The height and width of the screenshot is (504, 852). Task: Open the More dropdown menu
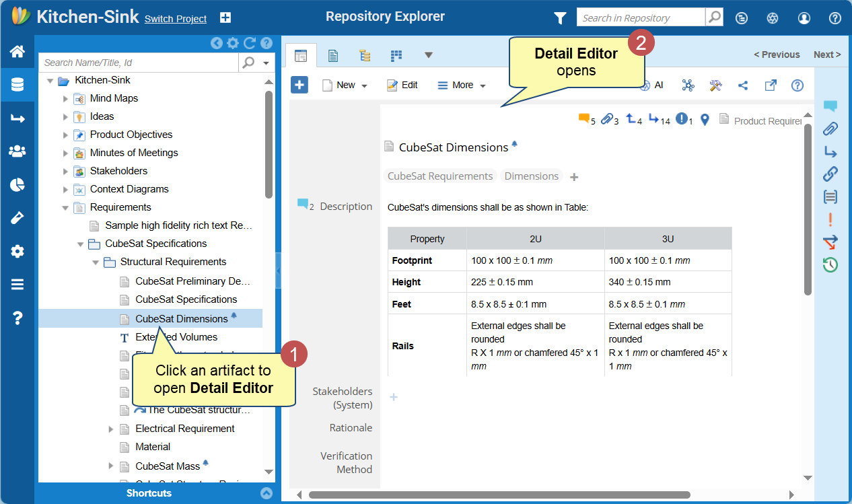coord(462,85)
